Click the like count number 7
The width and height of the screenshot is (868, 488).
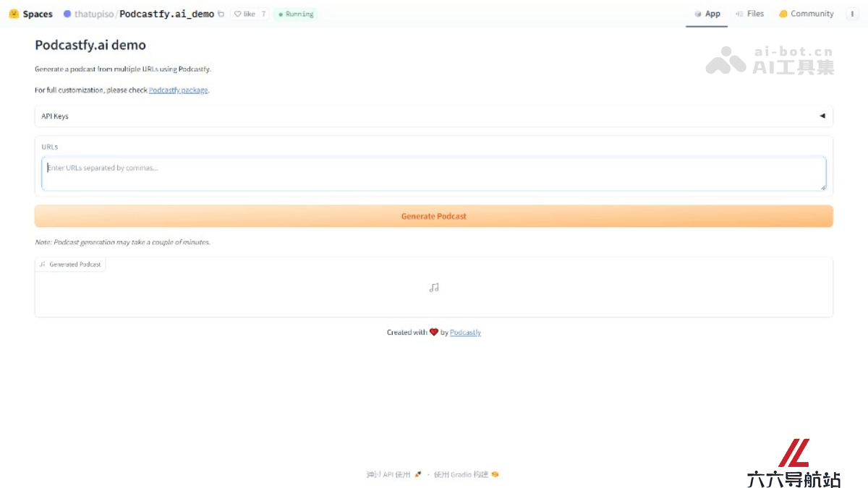click(x=263, y=14)
